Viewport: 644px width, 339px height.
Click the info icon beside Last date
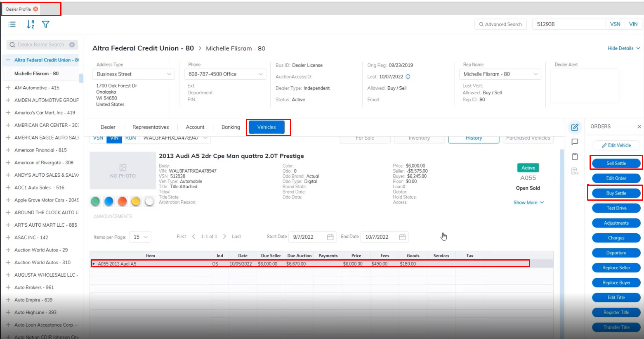tap(408, 76)
